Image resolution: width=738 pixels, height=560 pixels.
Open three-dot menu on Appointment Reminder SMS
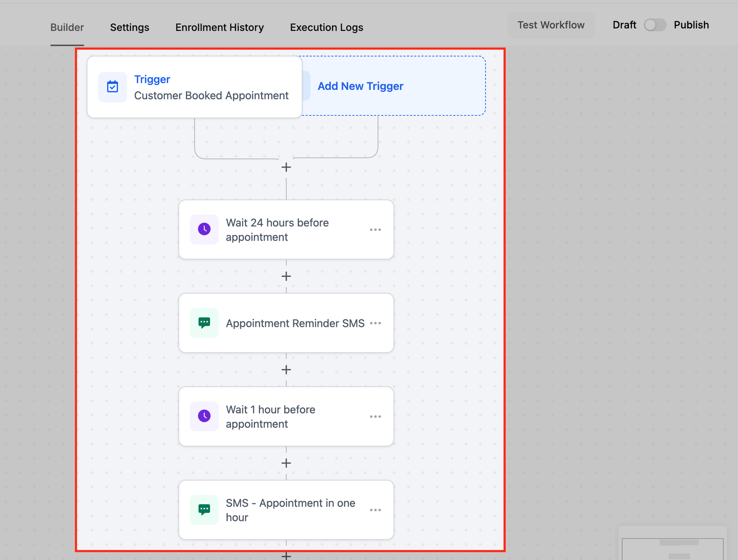coord(375,323)
